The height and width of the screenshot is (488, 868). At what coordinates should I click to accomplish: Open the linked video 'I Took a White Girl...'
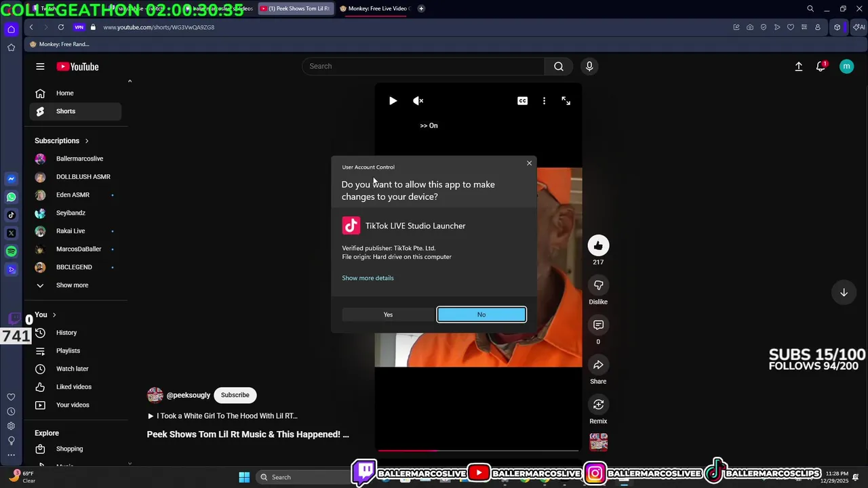tap(222, 416)
